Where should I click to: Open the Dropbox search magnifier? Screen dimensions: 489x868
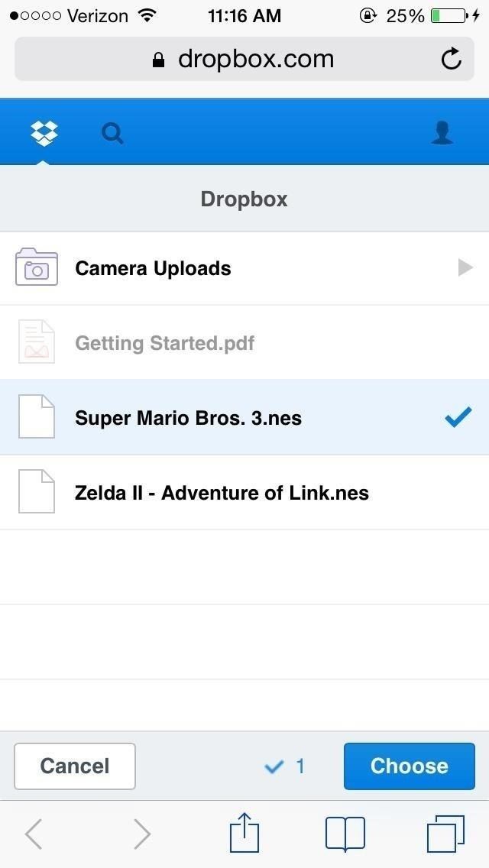click(112, 134)
